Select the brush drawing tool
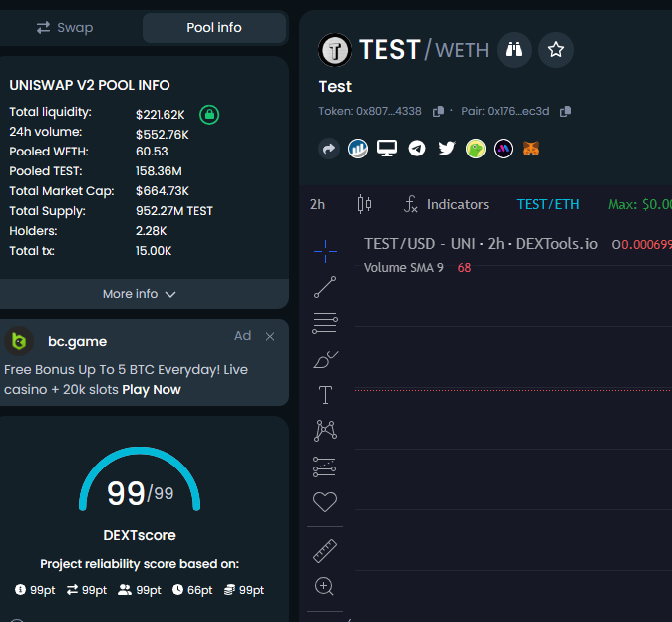This screenshot has height=622, width=672. tap(325, 359)
